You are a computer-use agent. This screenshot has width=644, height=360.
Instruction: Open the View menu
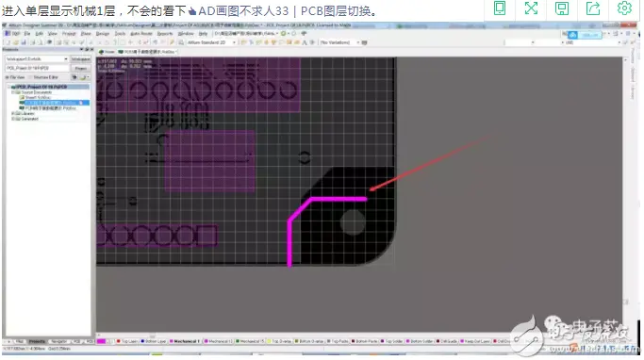click(53, 34)
